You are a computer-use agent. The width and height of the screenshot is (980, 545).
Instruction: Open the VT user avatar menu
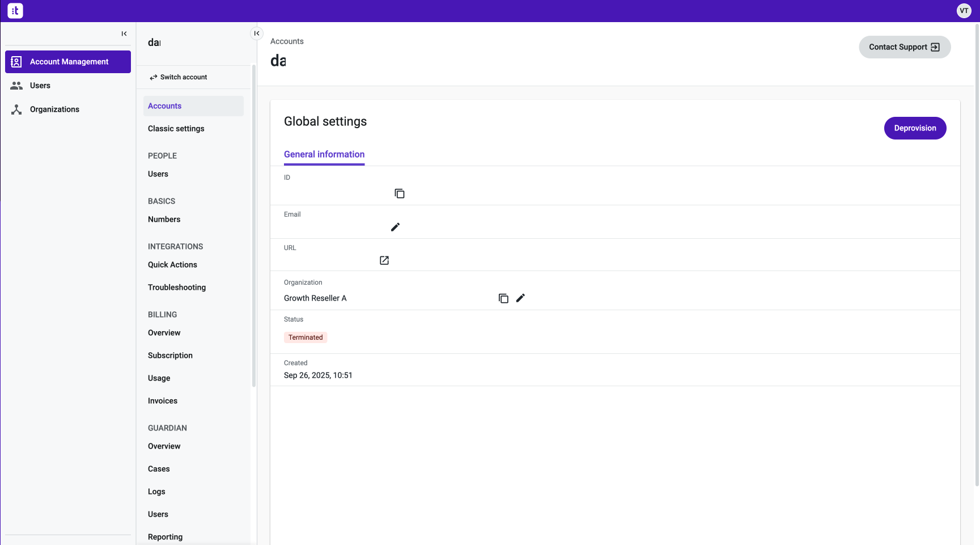pos(964,11)
